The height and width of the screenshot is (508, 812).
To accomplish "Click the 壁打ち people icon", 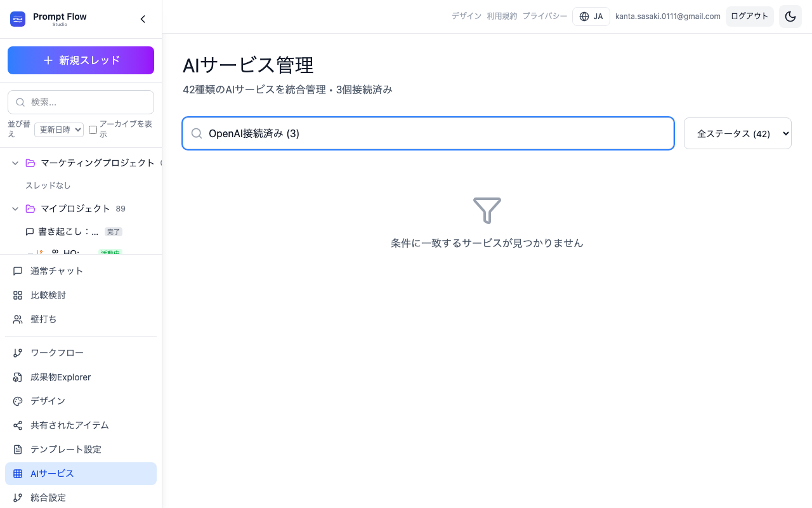I will tap(18, 319).
